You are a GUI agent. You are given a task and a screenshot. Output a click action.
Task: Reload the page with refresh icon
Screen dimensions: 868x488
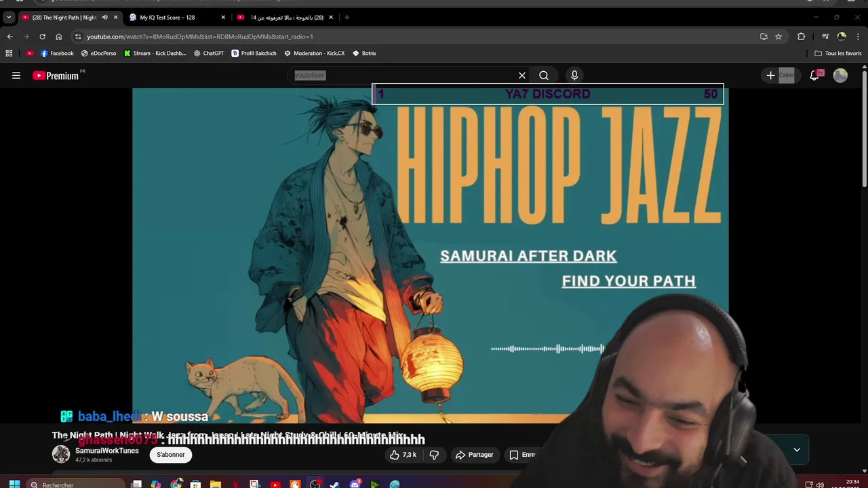[x=42, y=37]
